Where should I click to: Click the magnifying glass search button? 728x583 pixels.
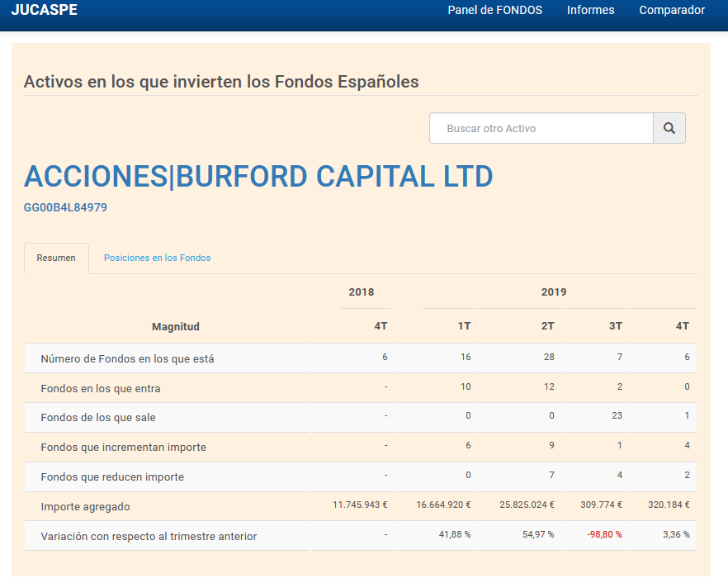(669, 128)
